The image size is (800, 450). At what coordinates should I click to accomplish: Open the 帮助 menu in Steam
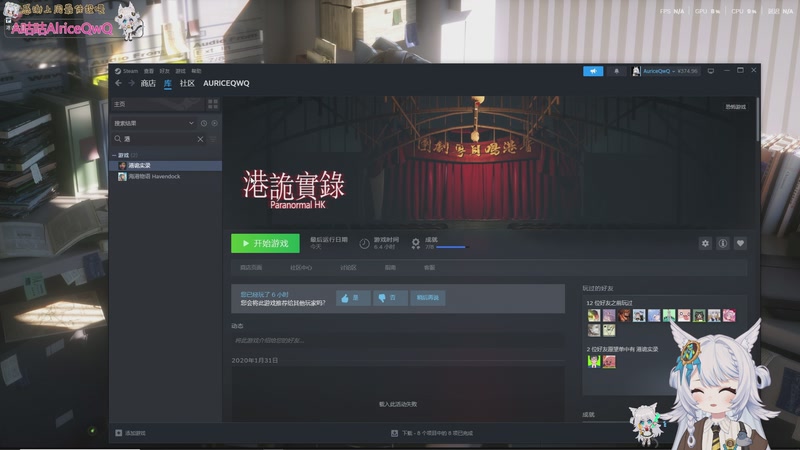click(x=196, y=71)
